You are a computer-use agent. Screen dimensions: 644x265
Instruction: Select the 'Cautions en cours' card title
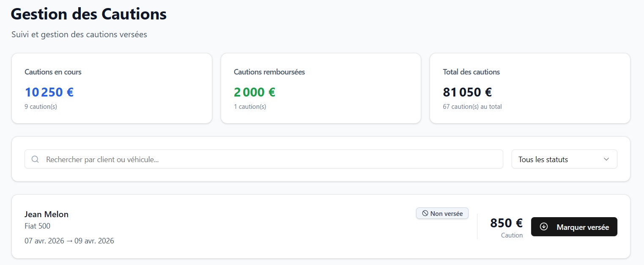53,72
